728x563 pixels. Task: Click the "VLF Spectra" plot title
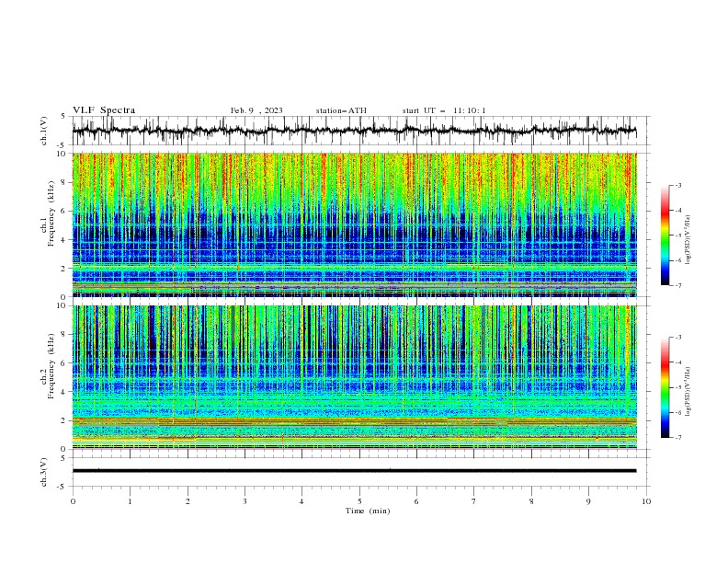point(104,110)
